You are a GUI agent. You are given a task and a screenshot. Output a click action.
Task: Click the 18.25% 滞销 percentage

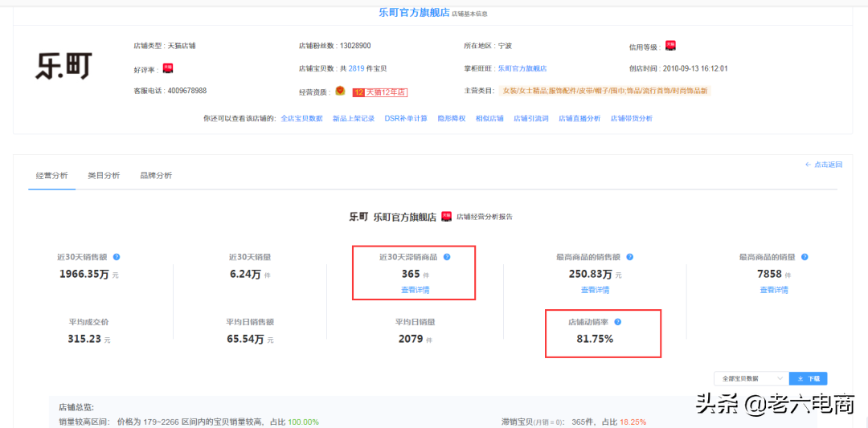click(633, 422)
